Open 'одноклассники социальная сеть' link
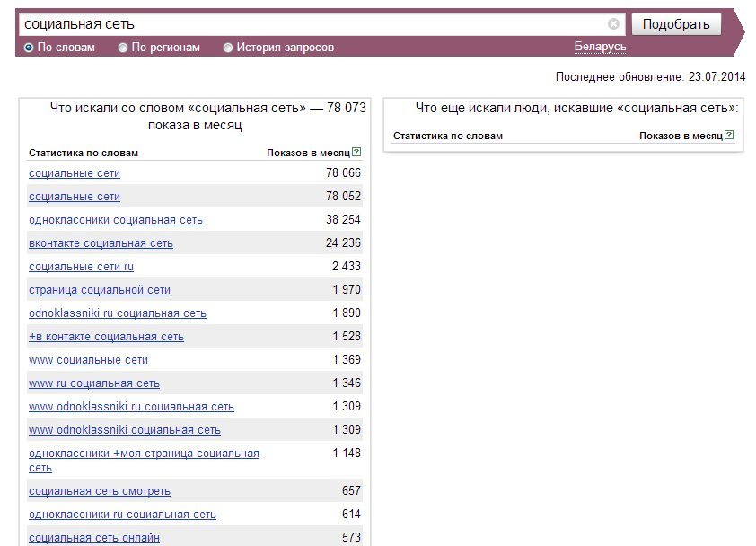756x546 pixels. tap(116, 220)
